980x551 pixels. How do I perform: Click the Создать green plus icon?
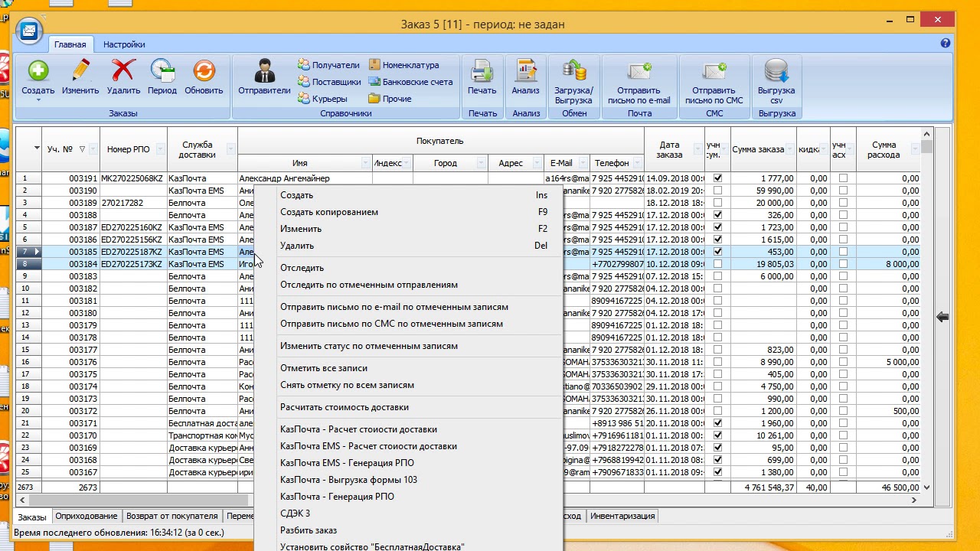pyautogui.click(x=38, y=71)
